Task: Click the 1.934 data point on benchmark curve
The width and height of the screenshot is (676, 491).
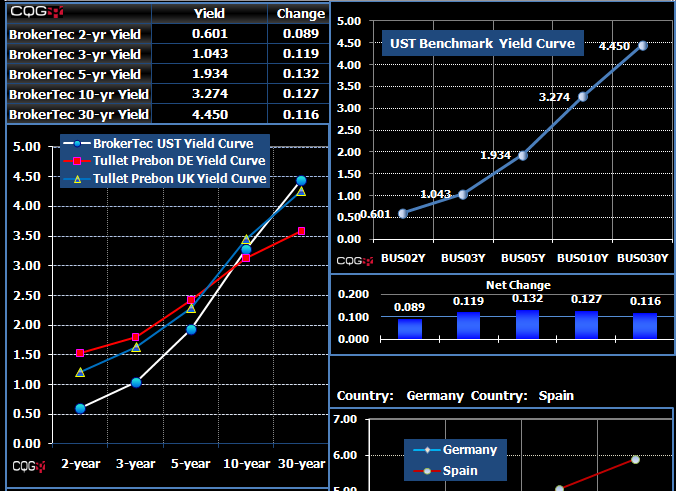Action: [522, 156]
